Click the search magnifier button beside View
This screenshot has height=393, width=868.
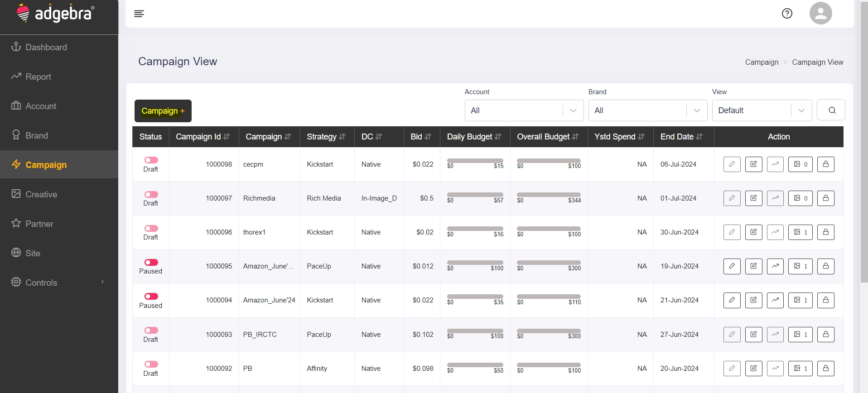click(x=831, y=110)
